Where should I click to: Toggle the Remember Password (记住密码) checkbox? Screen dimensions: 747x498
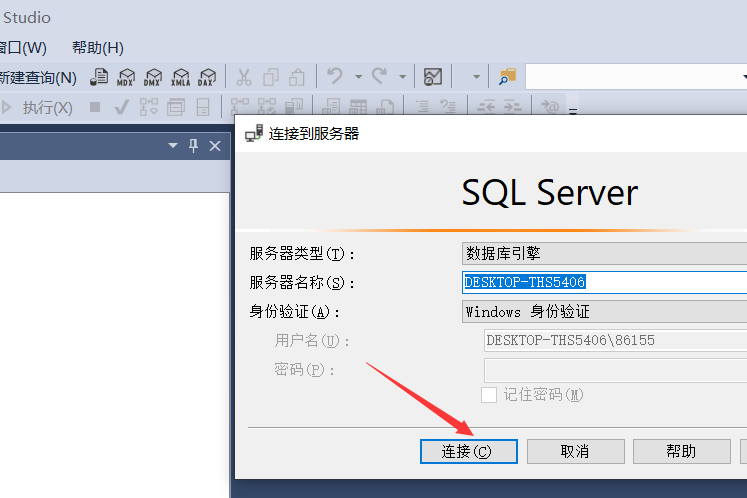[489, 395]
